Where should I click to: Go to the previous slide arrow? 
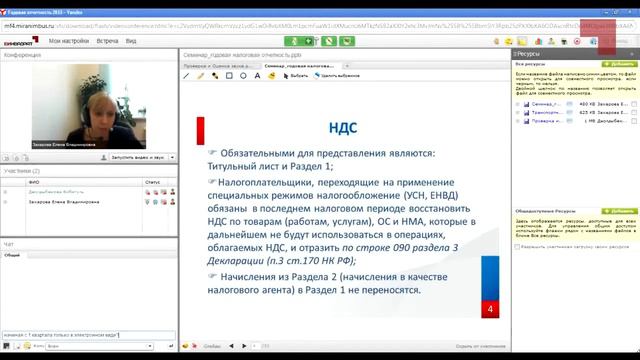[231, 346]
